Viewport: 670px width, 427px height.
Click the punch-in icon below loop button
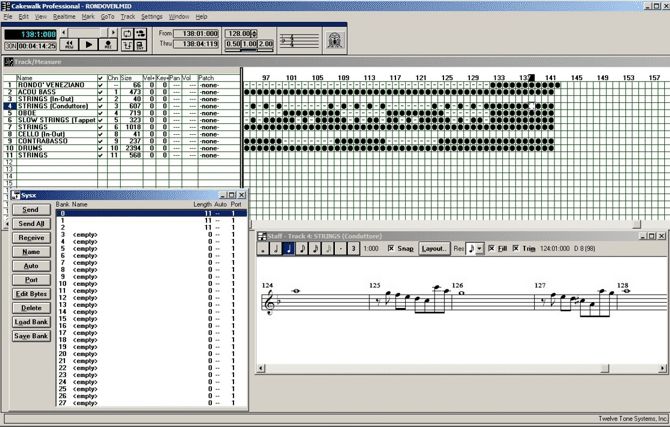pos(127,45)
